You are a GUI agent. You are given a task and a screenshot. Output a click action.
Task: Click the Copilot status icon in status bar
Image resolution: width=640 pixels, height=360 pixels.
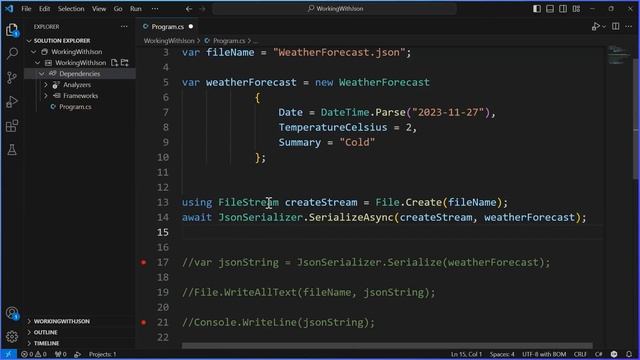click(614, 354)
